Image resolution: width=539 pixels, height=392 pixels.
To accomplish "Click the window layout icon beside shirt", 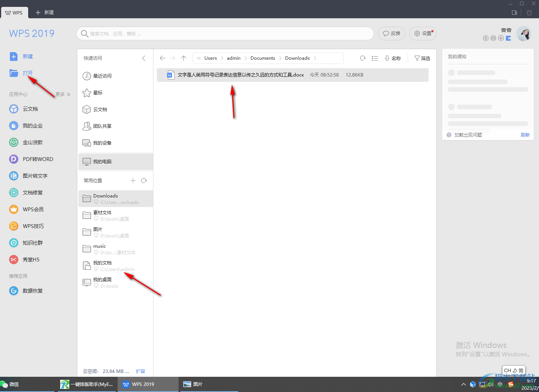I will coord(514,13).
